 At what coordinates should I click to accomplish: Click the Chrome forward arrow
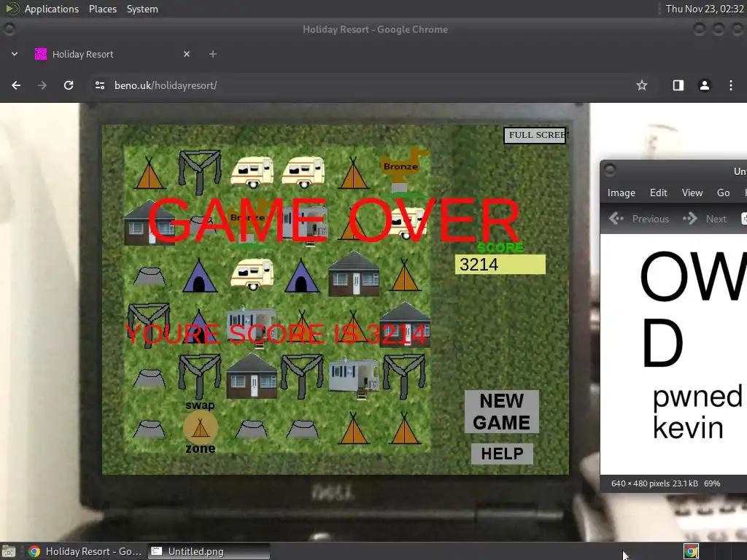[x=42, y=85]
